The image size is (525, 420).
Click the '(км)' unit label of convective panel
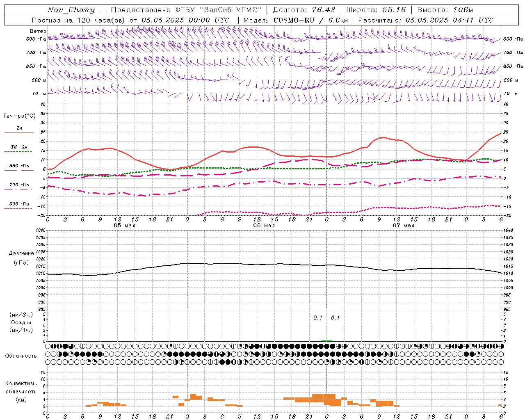coord(21,399)
